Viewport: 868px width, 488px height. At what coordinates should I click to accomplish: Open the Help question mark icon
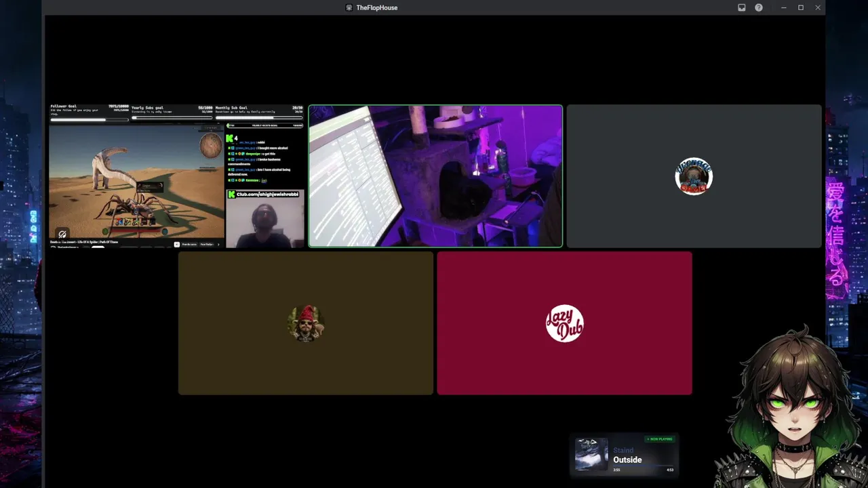click(759, 7)
